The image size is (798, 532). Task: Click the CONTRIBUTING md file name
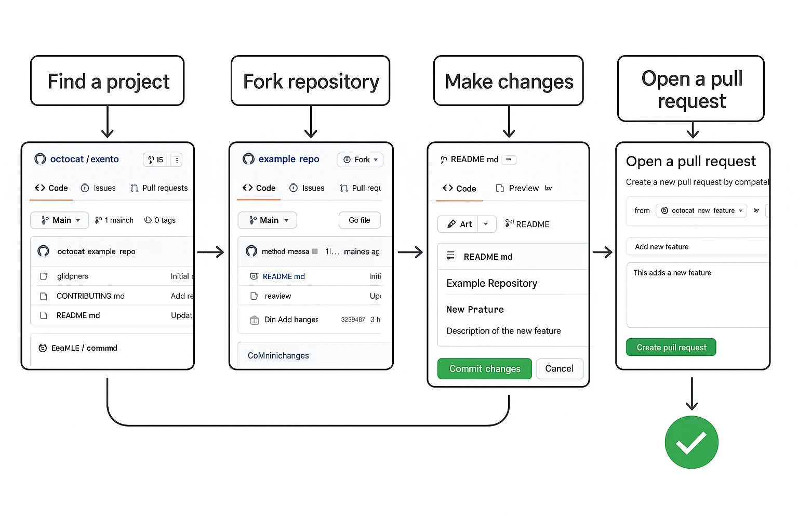pyautogui.click(x=90, y=296)
